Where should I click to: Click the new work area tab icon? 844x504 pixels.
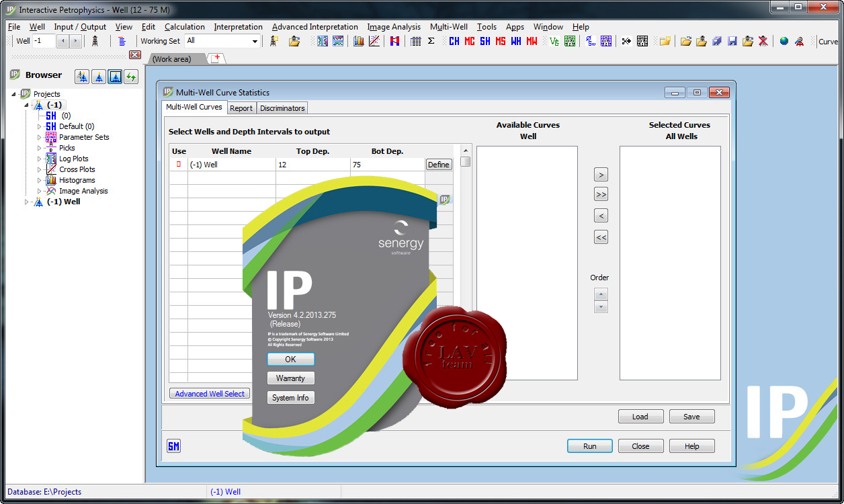coord(216,59)
